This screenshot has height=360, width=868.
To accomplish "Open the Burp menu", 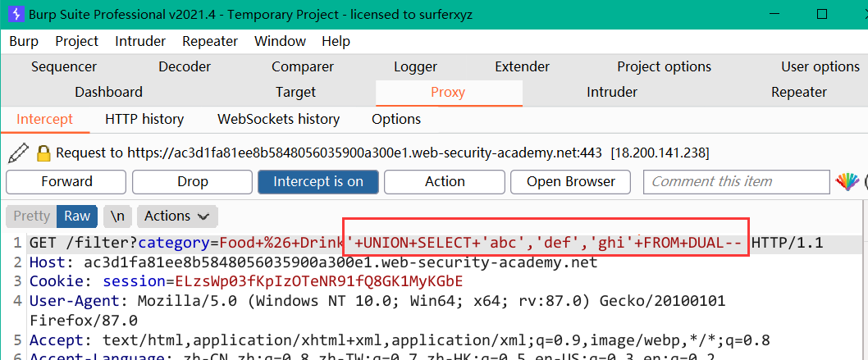I will [x=24, y=41].
